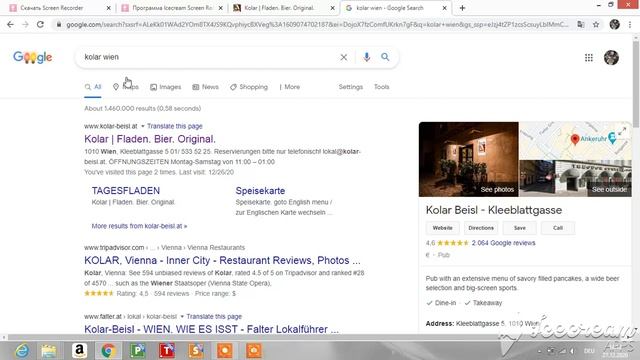Bookmark this page with the star icon

596,24
